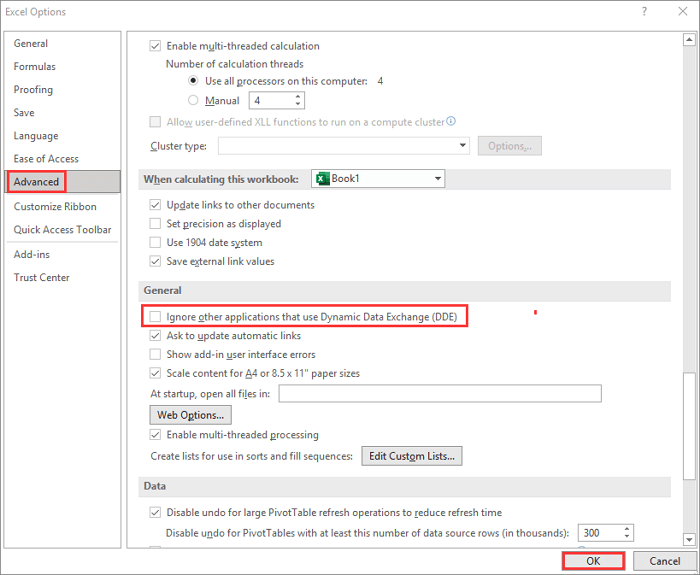The image size is (700, 575).
Task: Open Ease of Access settings
Action: coord(46,159)
